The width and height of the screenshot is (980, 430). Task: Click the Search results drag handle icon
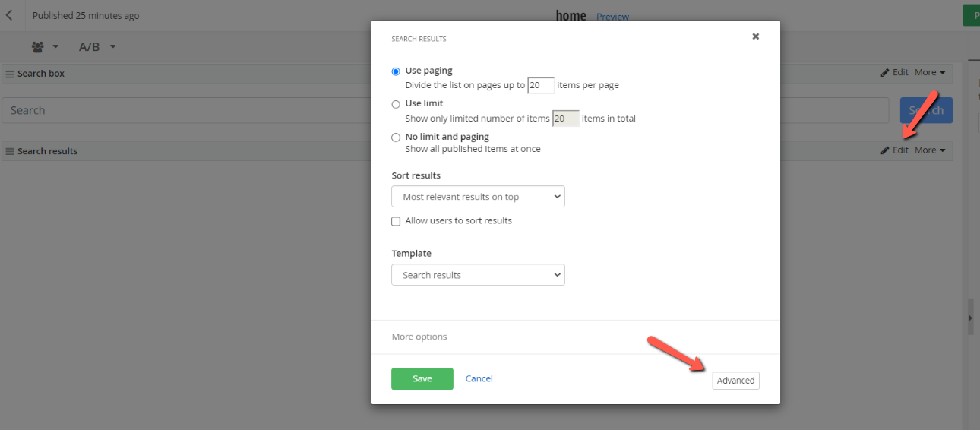tap(10, 151)
